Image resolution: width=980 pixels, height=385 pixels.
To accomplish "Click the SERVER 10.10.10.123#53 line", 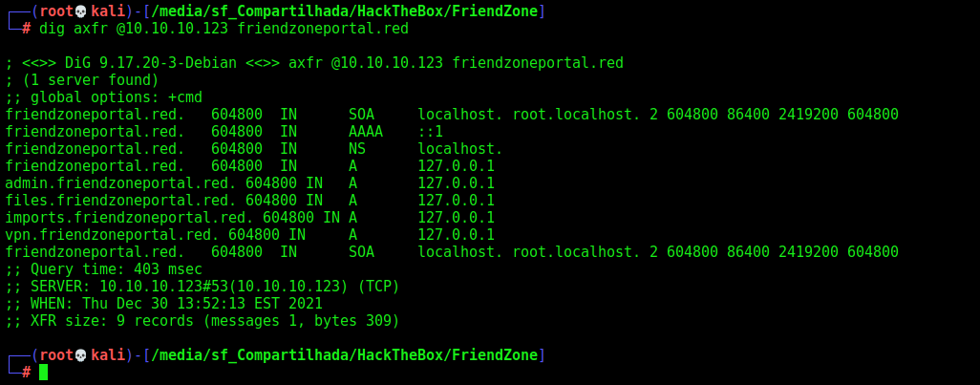I will pos(202,287).
